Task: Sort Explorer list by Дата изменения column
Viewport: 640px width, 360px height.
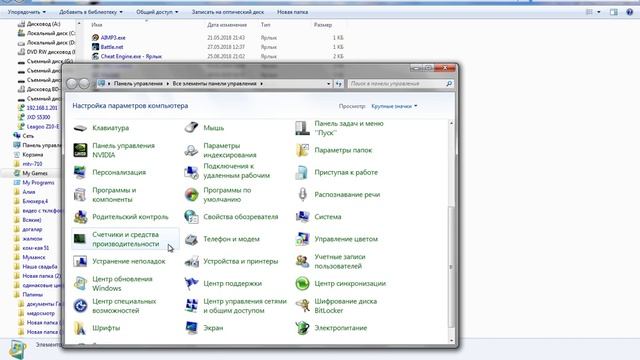Action: tap(227, 25)
